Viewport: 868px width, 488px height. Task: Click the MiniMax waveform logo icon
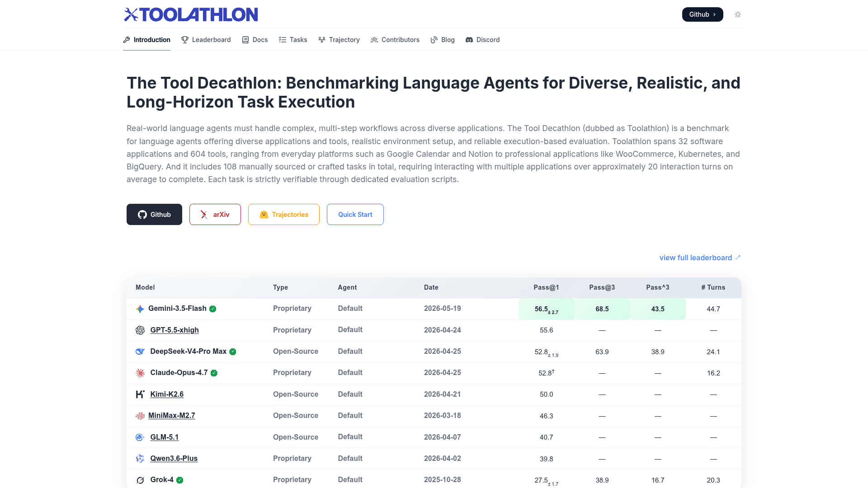pos(140,416)
